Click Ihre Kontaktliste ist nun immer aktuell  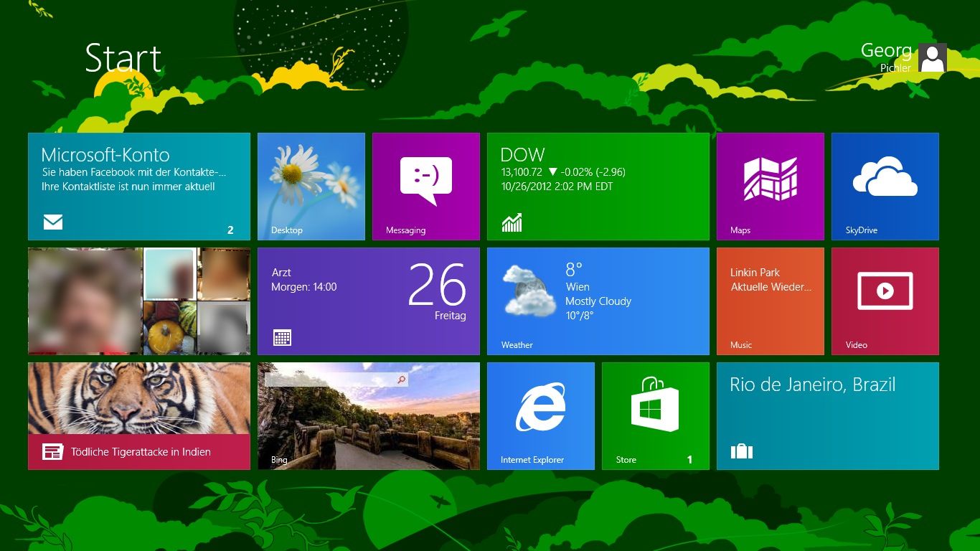coord(128,187)
